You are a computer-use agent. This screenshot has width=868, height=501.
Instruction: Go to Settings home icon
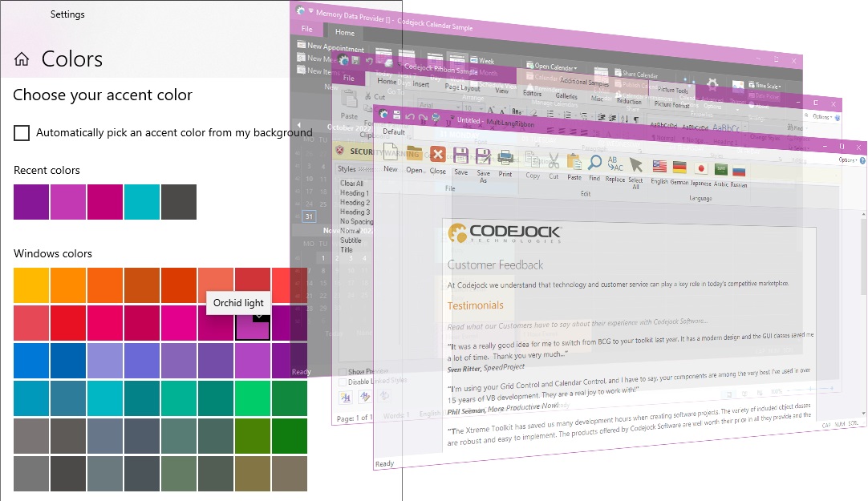[22, 59]
